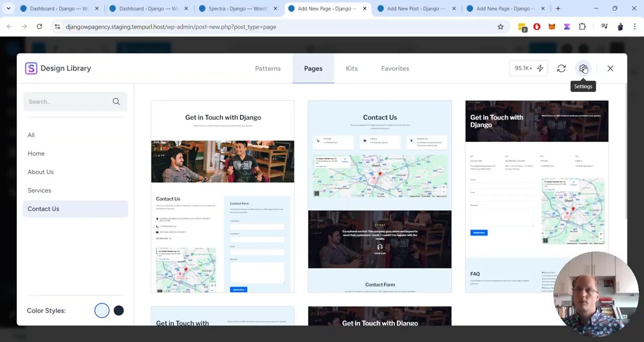644x342 pixels.
Task: Open the media controls icon
Action: coord(604,27)
